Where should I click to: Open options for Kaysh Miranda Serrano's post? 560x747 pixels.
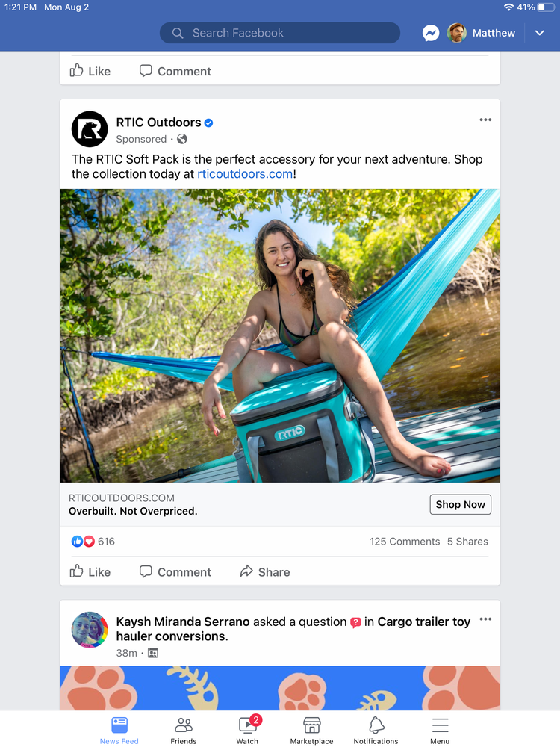(485, 619)
